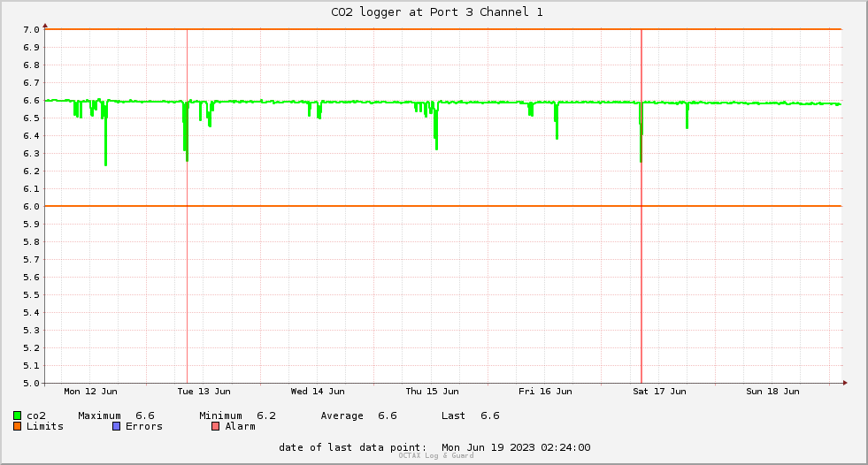The width and height of the screenshot is (868, 465).
Task: Click the orange Limits legend swatch
Action: [x=17, y=426]
